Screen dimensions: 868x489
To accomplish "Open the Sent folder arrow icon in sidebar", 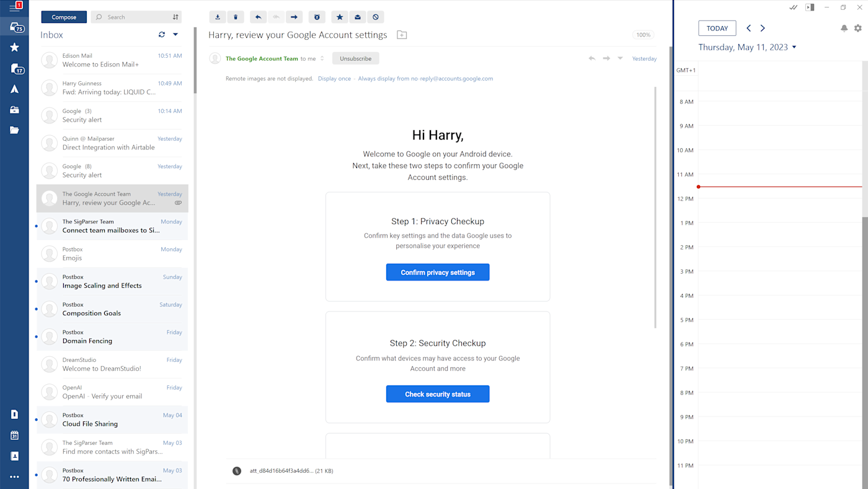I will 14,89.
